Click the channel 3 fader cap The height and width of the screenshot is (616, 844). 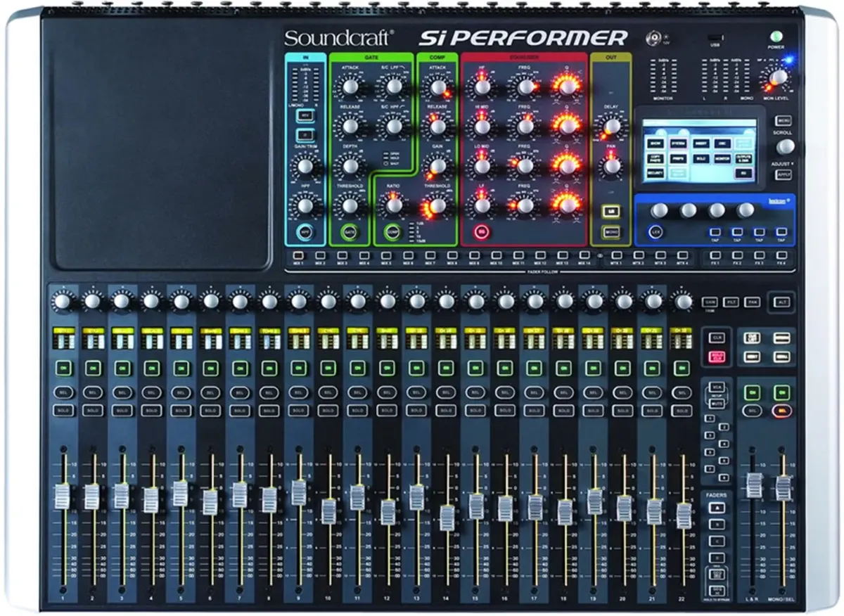click(x=122, y=496)
